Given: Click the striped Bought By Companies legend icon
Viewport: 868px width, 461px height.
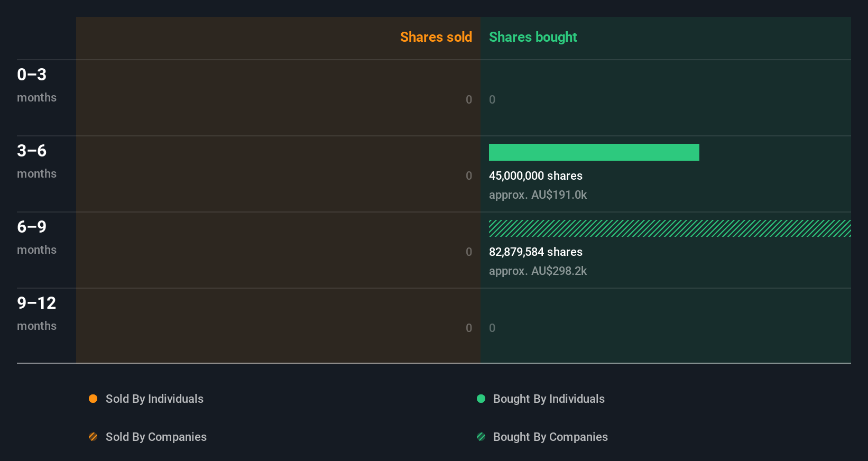Looking at the screenshot, I should point(481,437).
